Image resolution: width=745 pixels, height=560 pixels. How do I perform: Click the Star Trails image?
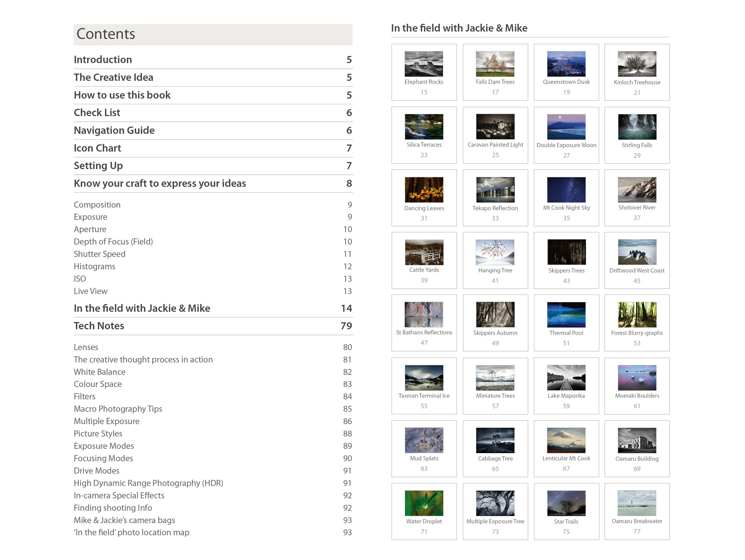(566, 503)
